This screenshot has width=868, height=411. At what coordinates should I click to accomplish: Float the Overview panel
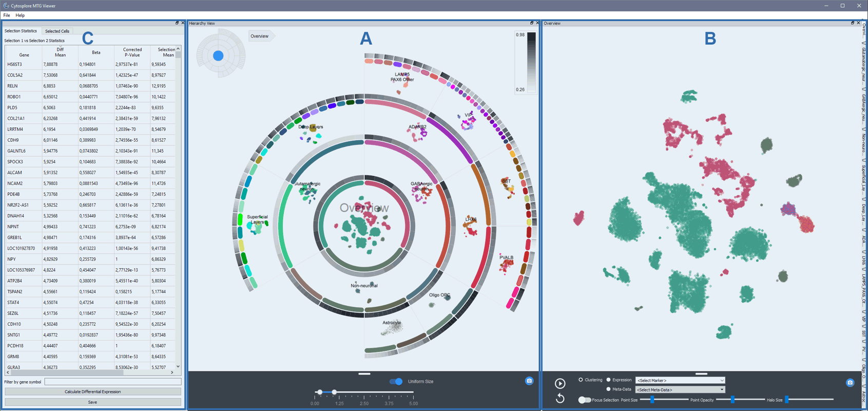tap(853, 23)
